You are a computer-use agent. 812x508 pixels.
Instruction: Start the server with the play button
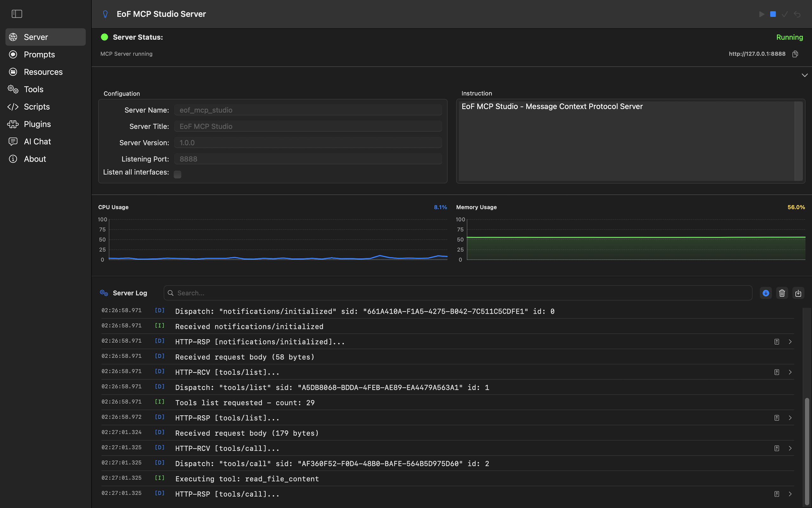[x=762, y=14]
